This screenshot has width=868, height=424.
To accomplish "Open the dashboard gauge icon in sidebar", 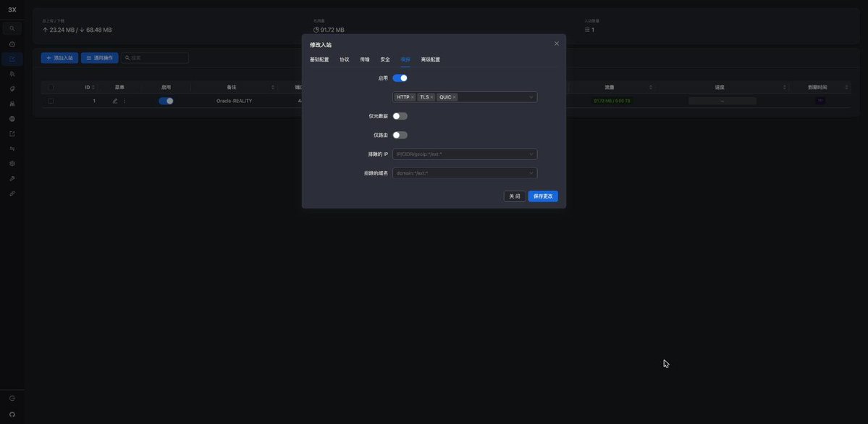I will coord(12,43).
